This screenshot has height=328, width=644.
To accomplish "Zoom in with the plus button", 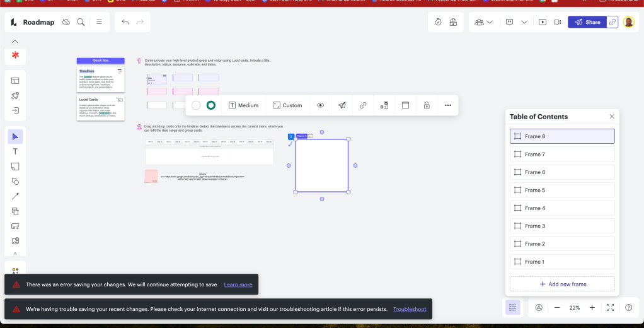I will coord(592,307).
